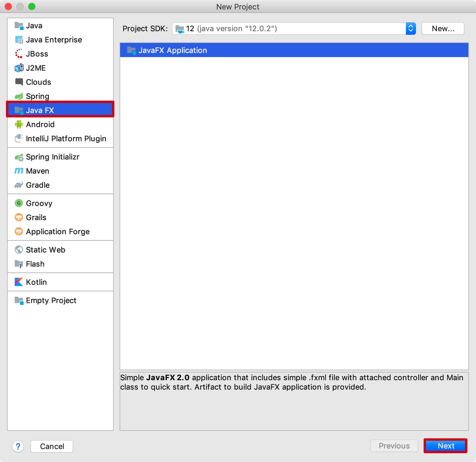Choose the J2ME project category
The height and width of the screenshot is (462, 476).
[x=36, y=68]
